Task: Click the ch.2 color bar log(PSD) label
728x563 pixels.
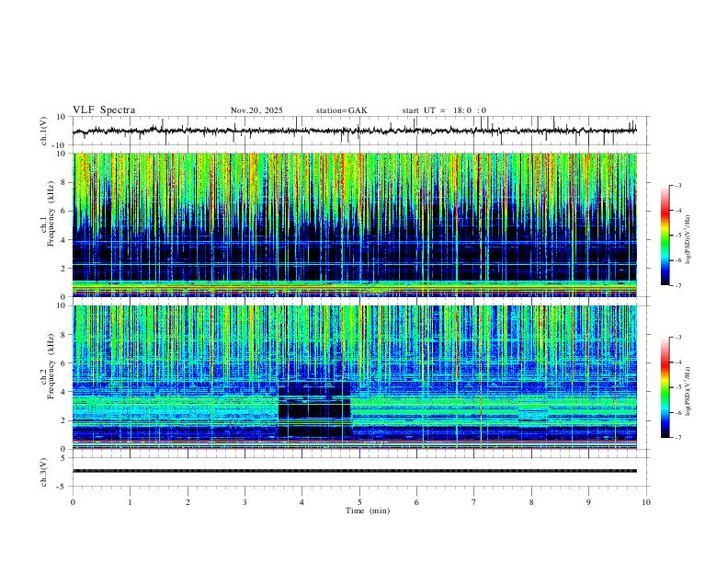Action: click(x=688, y=391)
